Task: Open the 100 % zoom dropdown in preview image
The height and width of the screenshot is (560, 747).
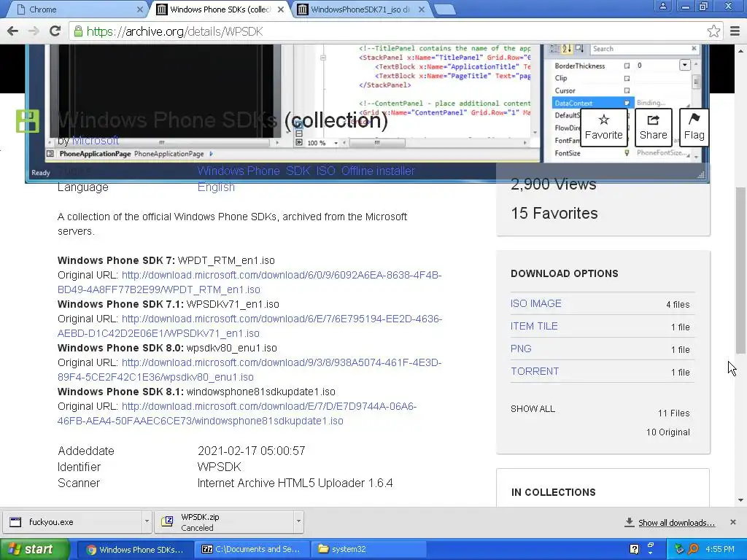Action: click(x=336, y=143)
